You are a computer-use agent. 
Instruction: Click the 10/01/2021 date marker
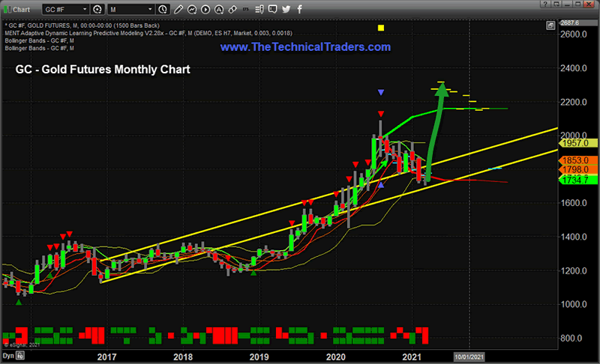pos(469,357)
